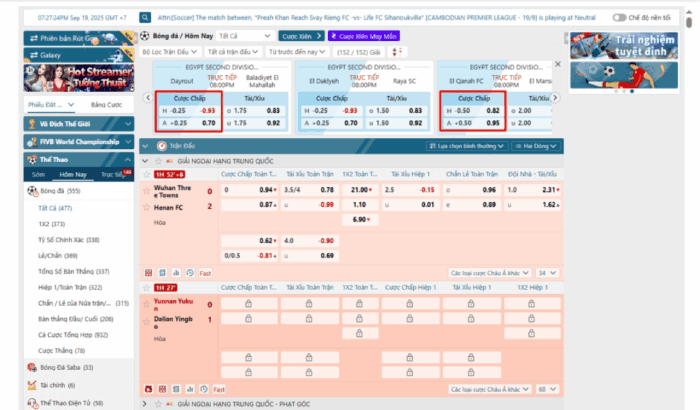The height and width of the screenshot is (410, 700).
Task: Select 1X2 (373) market
Action: point(51,224)
